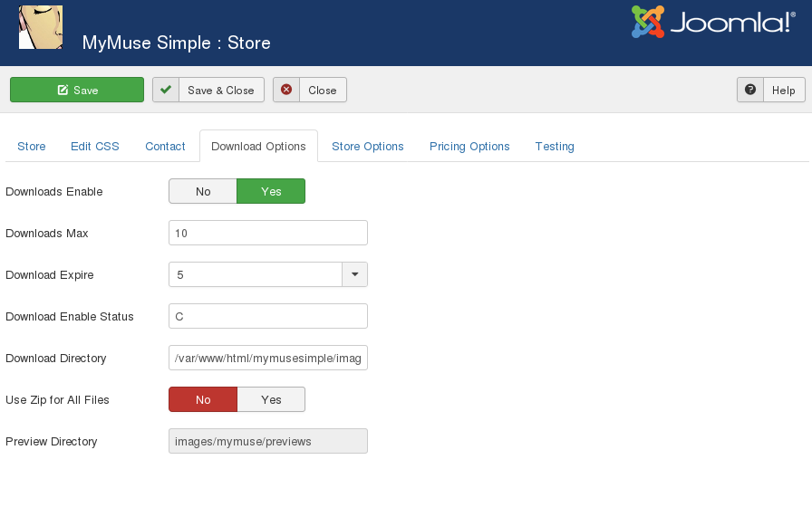Click the MyMuse store logo image

[41, 27]
